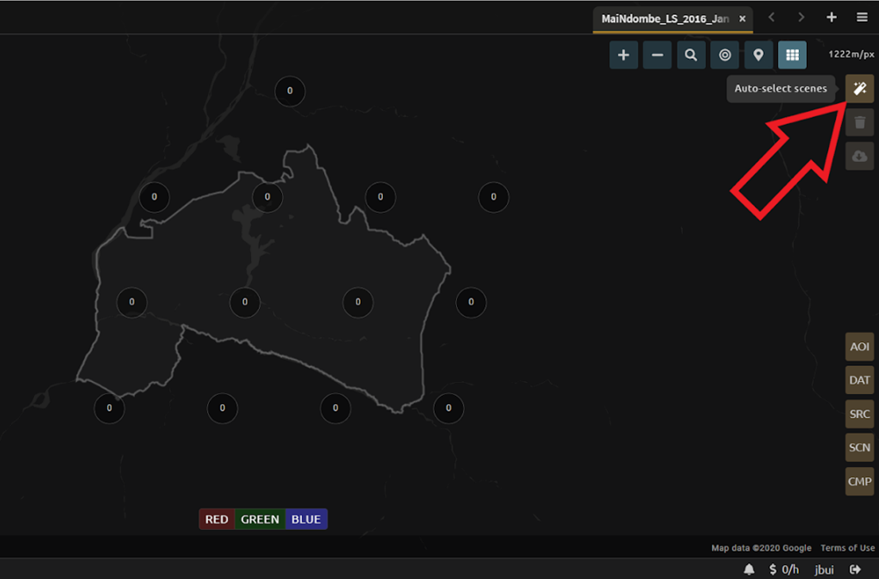Open the map search magnifier tool
This screenshot has height=579, width=879.
tap(691, 56)
